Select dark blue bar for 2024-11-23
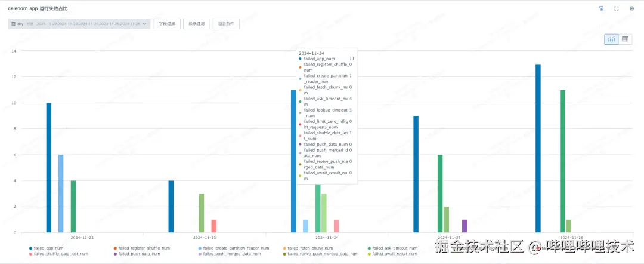Screen dimensions: 644x264 coord(171,207)
